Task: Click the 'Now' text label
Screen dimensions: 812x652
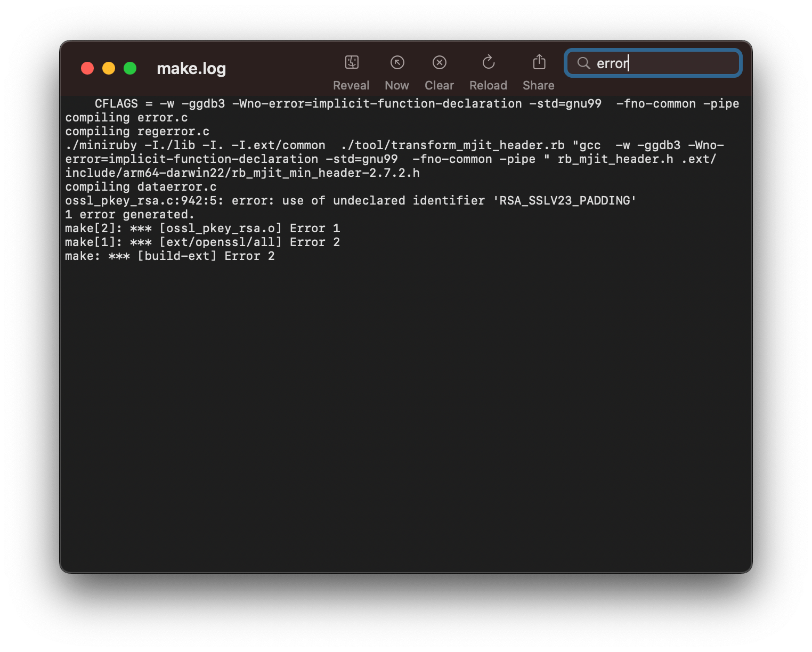Action: [x=397, y=85]
